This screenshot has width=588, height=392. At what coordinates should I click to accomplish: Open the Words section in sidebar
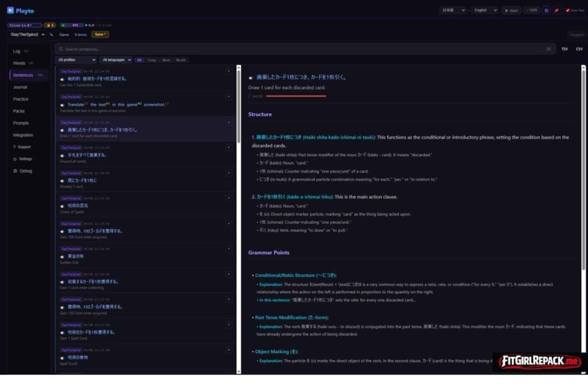pyautogui.click(x=20, y=63)
